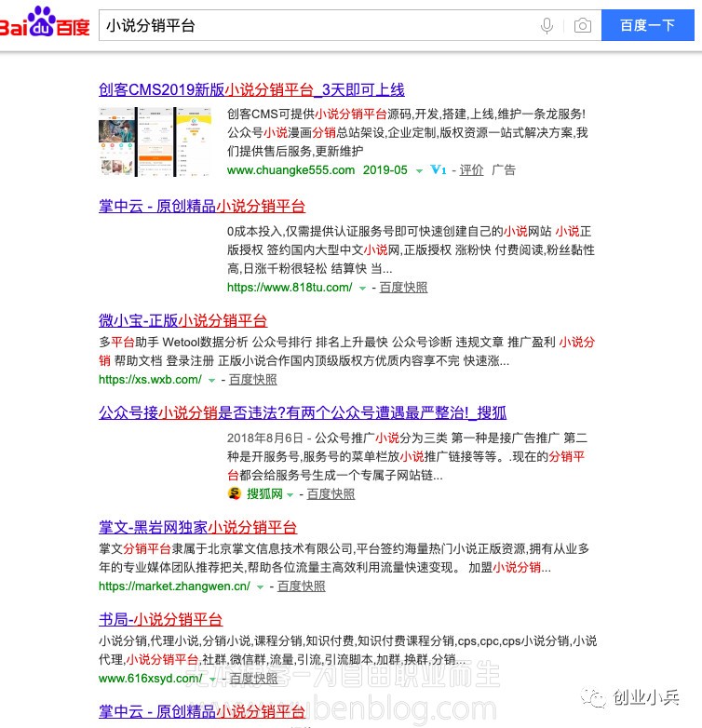
Task: Click the 搜狐网 source link
Action: tap(264, 493)
